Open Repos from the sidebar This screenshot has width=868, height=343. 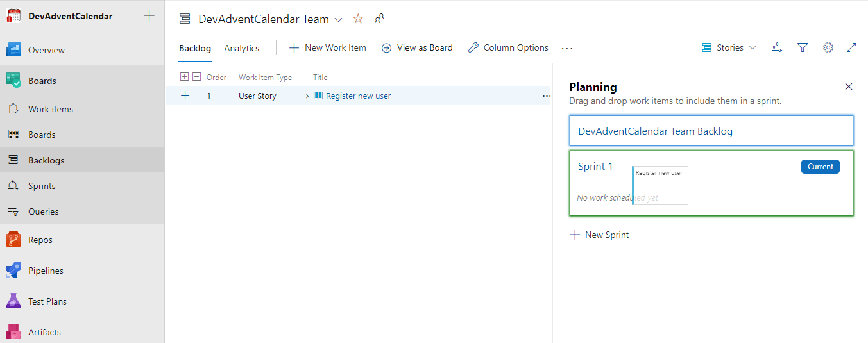tap(40, 240)
